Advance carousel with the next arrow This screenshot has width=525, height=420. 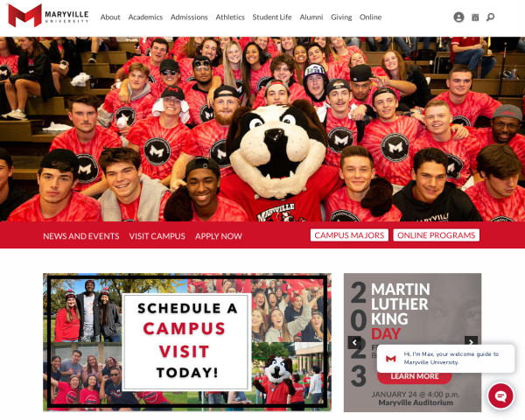click(x=471, y=341)
